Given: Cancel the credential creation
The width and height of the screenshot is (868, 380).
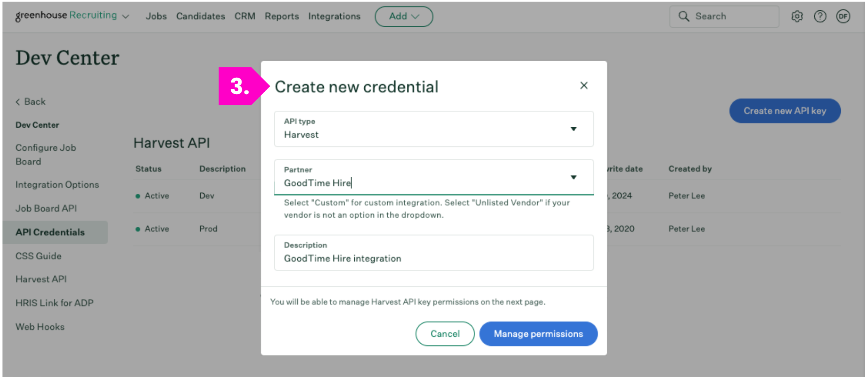Looking at the screenshot, I should point(445,334).
